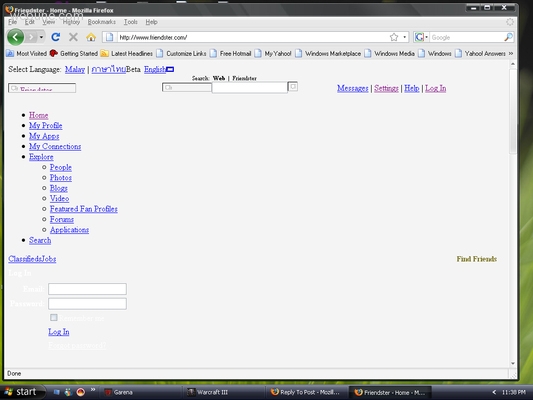This screenshot has height=400, width=533.
Task: Open My Apps link
Action: pos(44,136)
